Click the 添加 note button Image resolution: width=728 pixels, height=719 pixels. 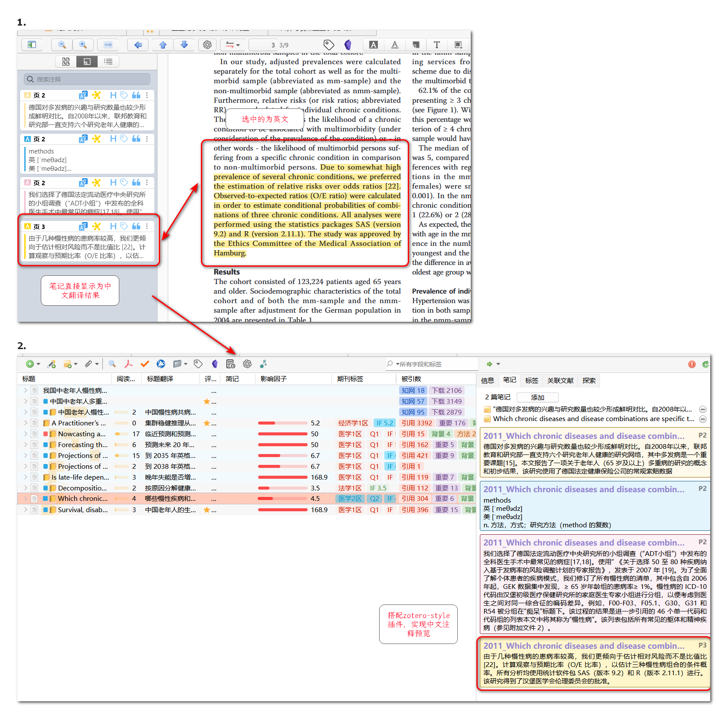coord(538,398)
